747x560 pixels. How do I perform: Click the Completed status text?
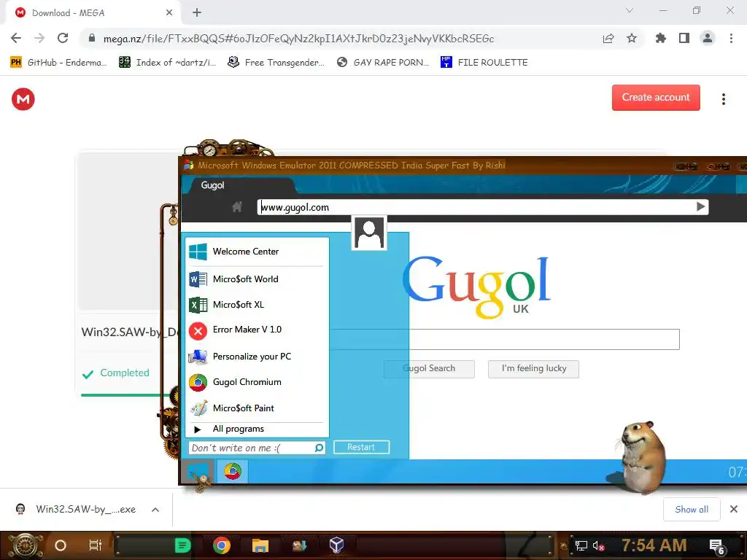tap(124, 373)
